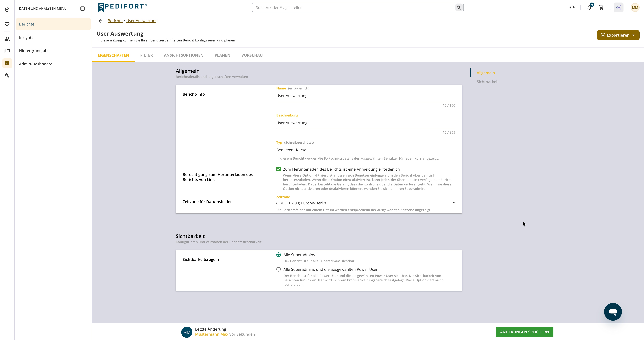Click the ÄNDERUNGEN SPEICHERN button
Image resolution: width=644 pixels, height=340 pixels.
coord(525,332)
